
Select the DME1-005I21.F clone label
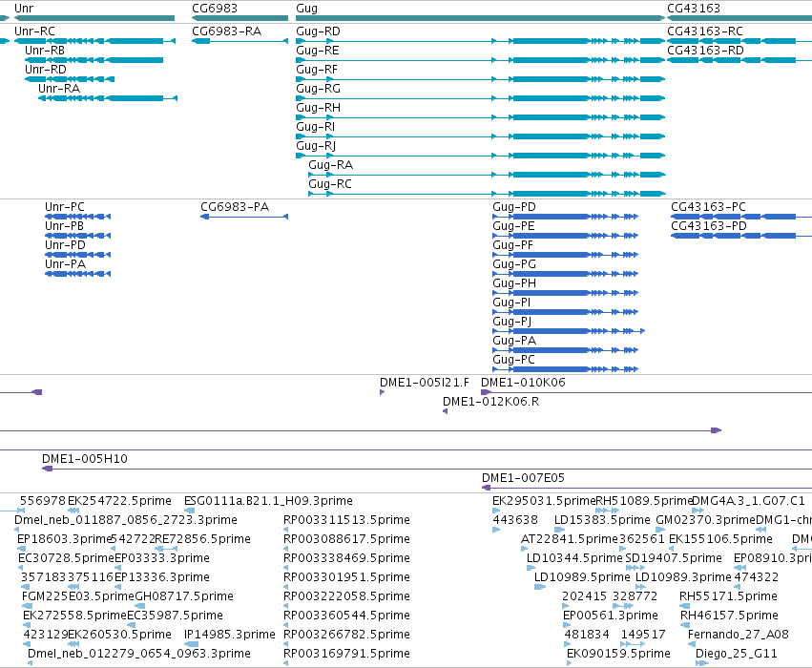click(x=425, y=383)
